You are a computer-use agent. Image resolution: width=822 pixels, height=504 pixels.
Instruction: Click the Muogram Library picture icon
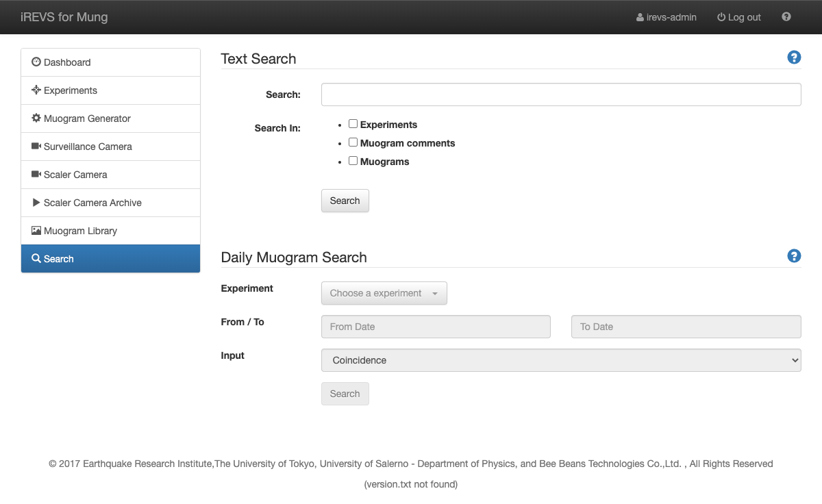pos(36,231)
